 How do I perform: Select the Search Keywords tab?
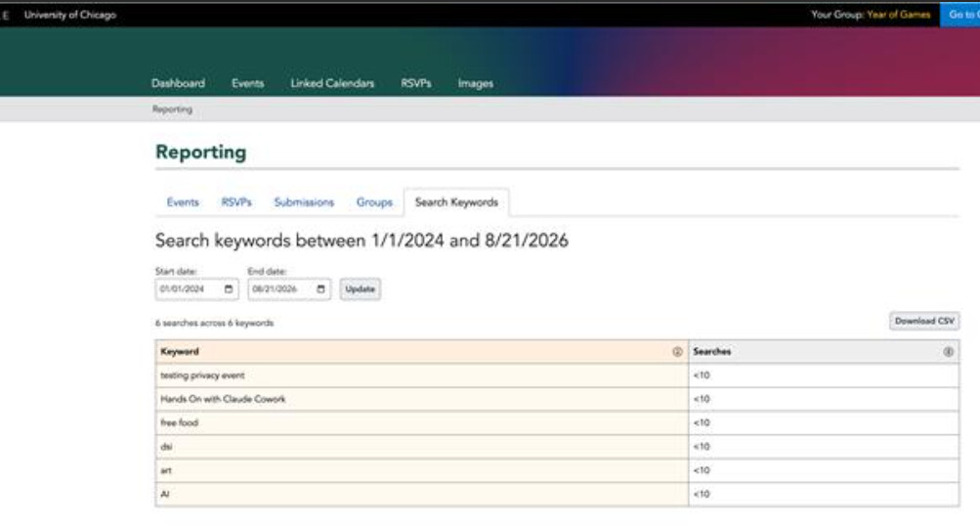(x=456, y=202)
